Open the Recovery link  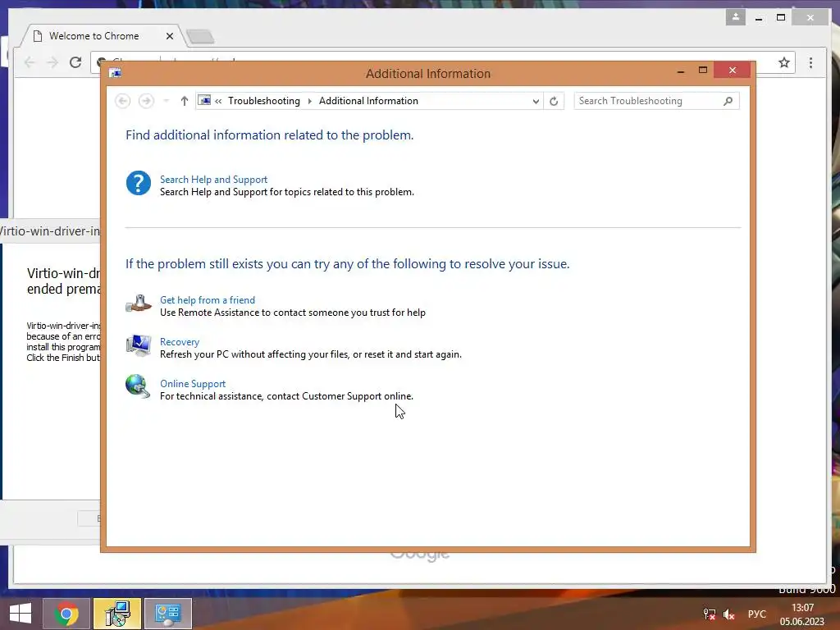click(180, 342)
